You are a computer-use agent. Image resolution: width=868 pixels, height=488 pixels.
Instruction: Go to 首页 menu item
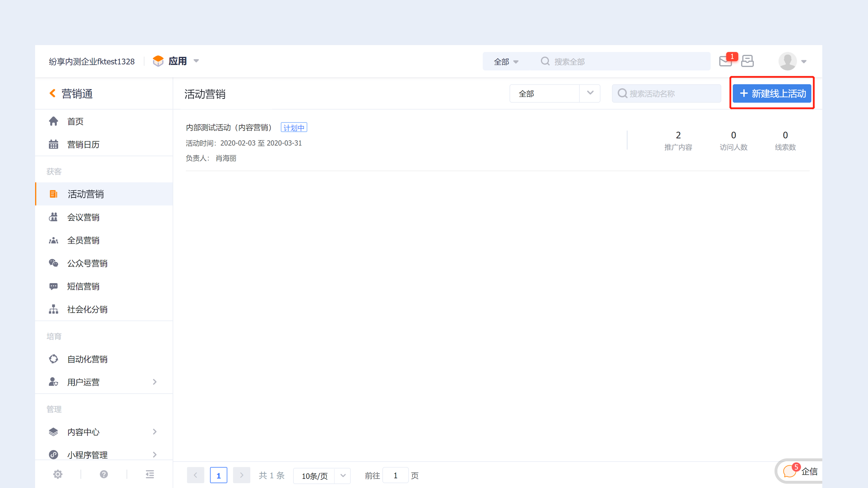[104, 121]
